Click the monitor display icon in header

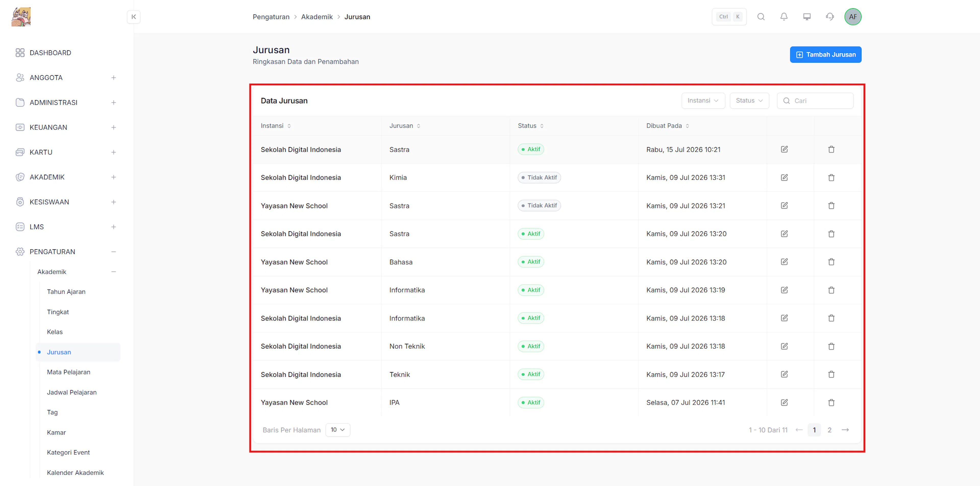(807, 17)
